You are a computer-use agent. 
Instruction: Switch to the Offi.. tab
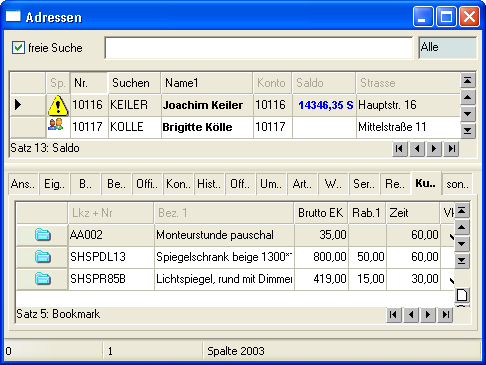[x=147, y=184]
